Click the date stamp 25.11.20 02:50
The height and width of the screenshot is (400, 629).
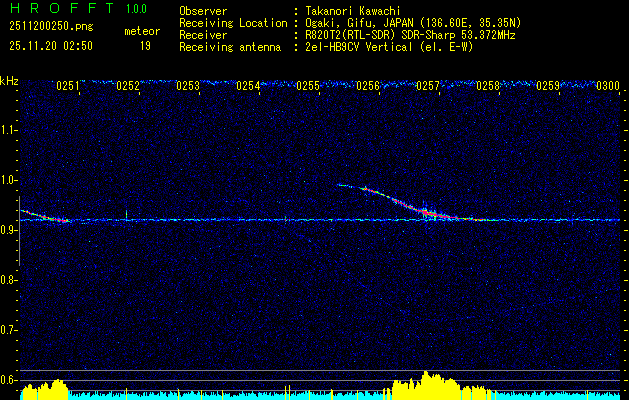click(50, 45)
